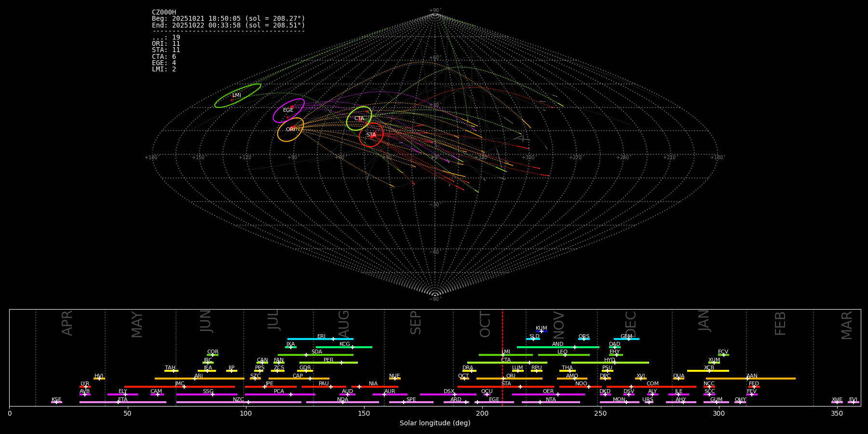The width and height of the screenshot is (868, 434).
Task: Click the COM shower label in the timeline
Action: (652, 384)
